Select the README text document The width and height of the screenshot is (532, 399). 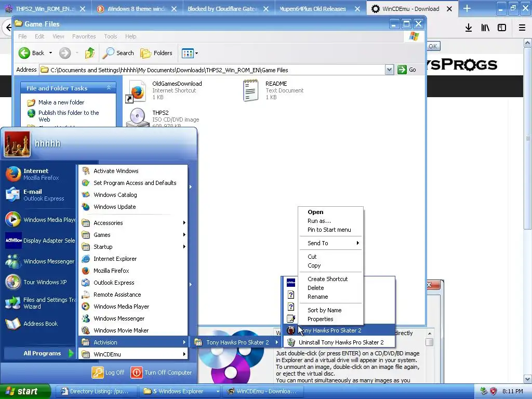(x=273, y=90)
